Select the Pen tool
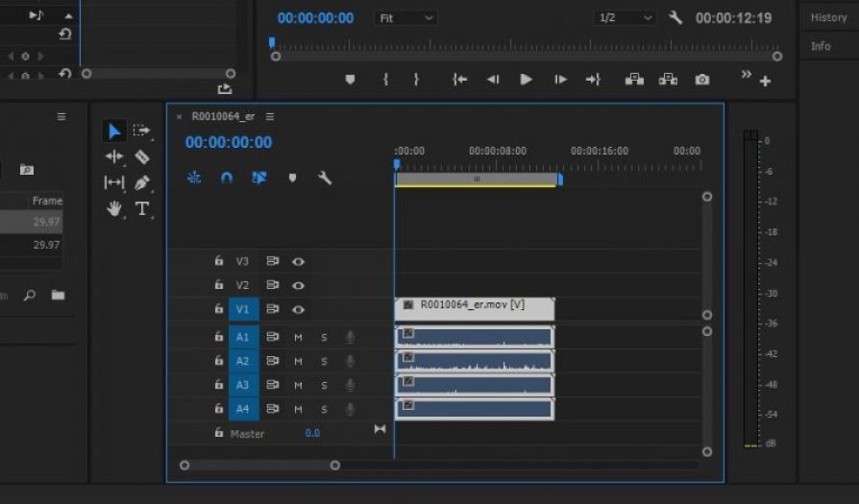The image size is (859, 504). click(142, 182)
